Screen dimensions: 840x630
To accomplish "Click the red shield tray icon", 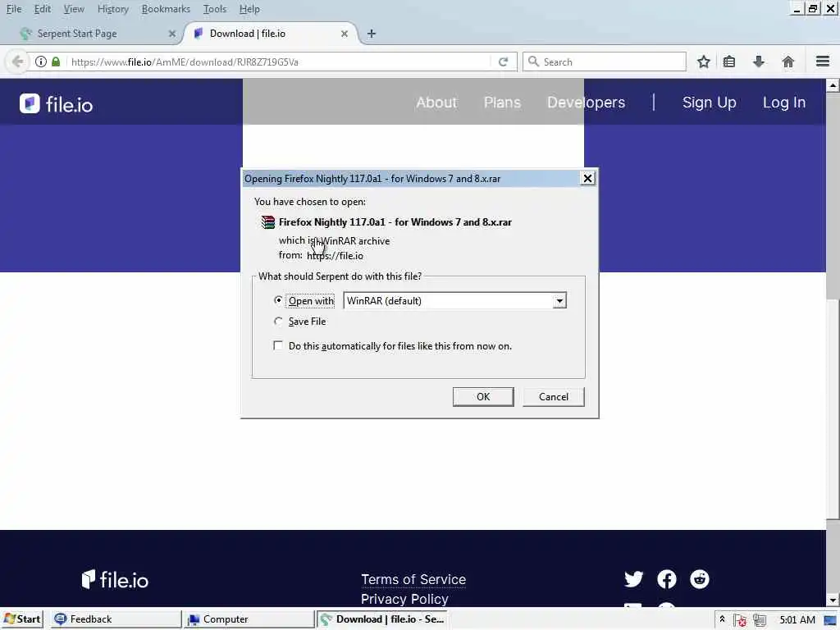I will pos(741,620).
